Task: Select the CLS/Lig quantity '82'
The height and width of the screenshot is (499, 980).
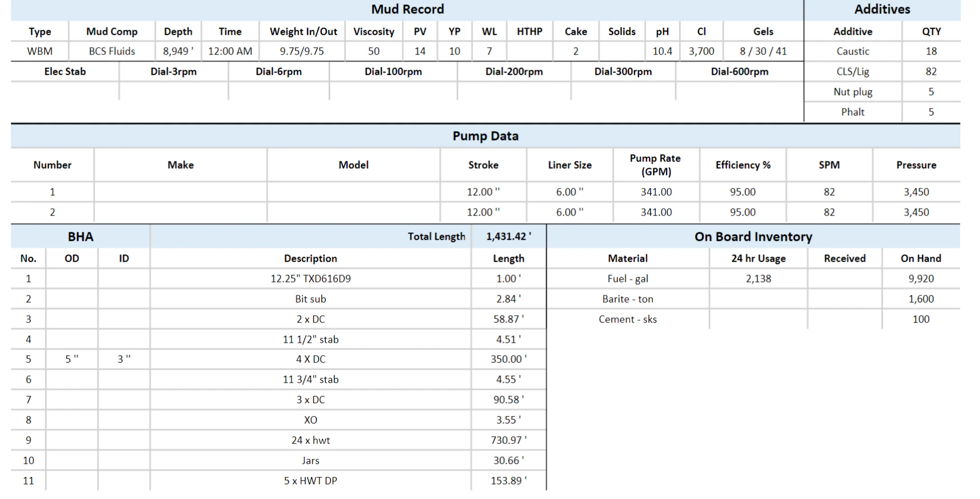Action: coord(931,71)
